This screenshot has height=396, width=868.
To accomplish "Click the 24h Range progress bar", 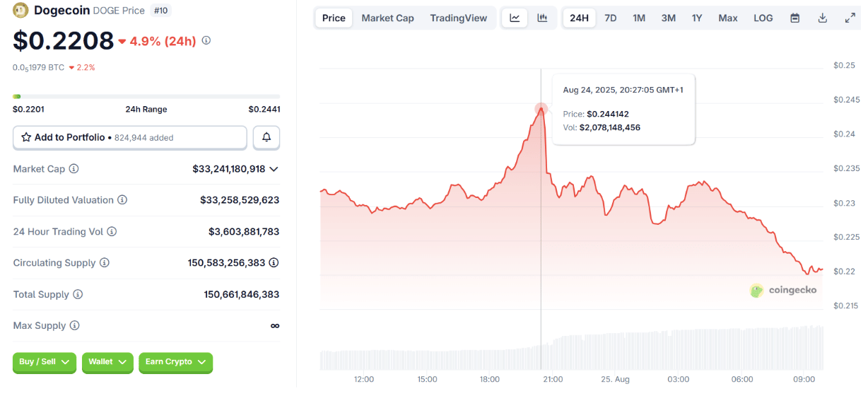I will coord(146,96).
